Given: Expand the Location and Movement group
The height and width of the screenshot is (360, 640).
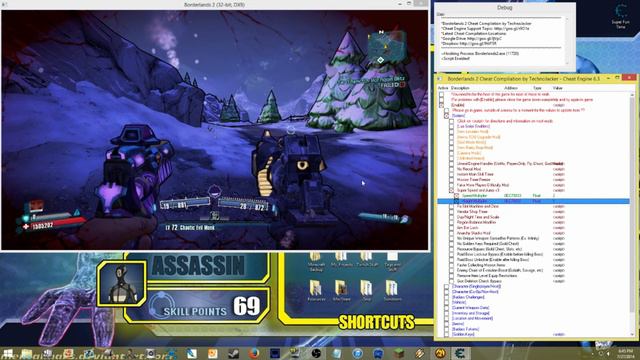Looking at the screenshot, I should click(447, 318).
